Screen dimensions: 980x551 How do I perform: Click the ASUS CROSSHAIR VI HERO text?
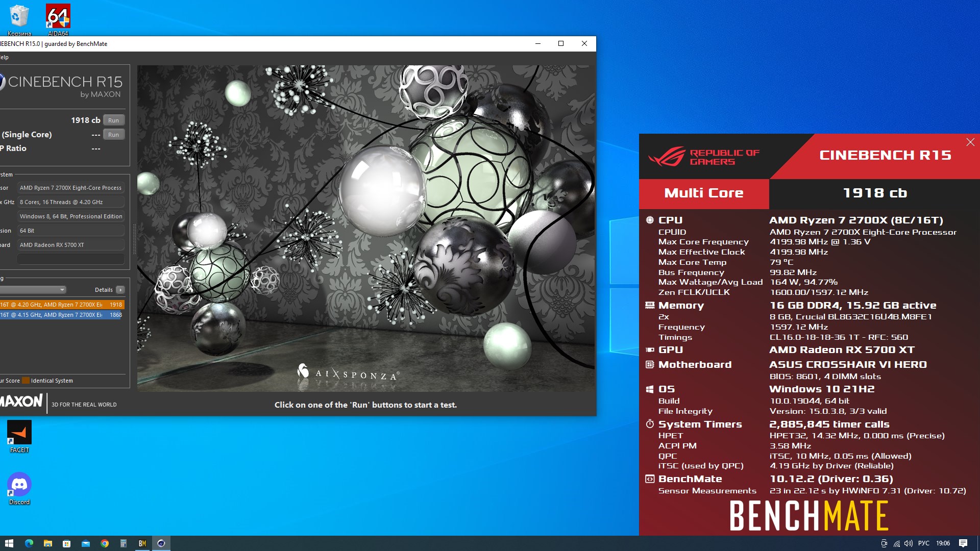848,365
